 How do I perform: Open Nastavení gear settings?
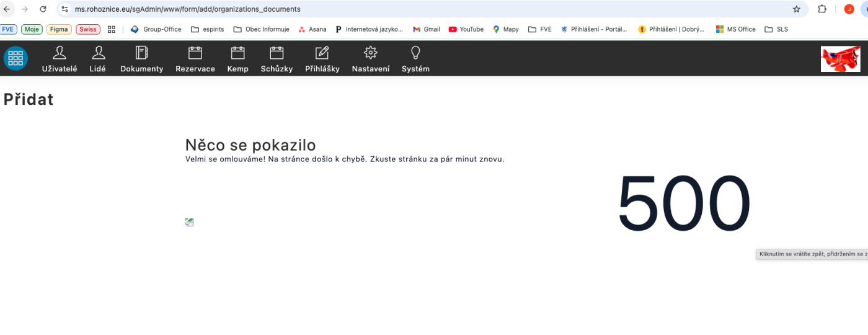(370, 53)
